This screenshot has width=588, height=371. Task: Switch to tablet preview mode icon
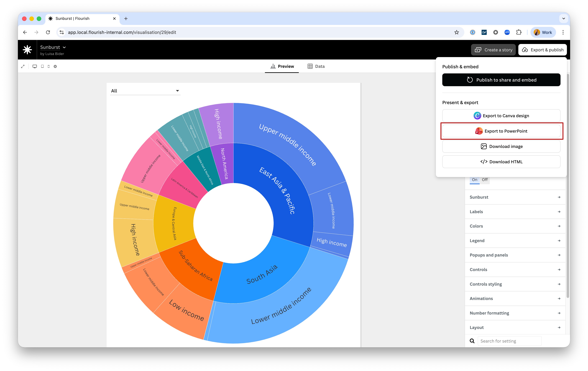(43, 67)
